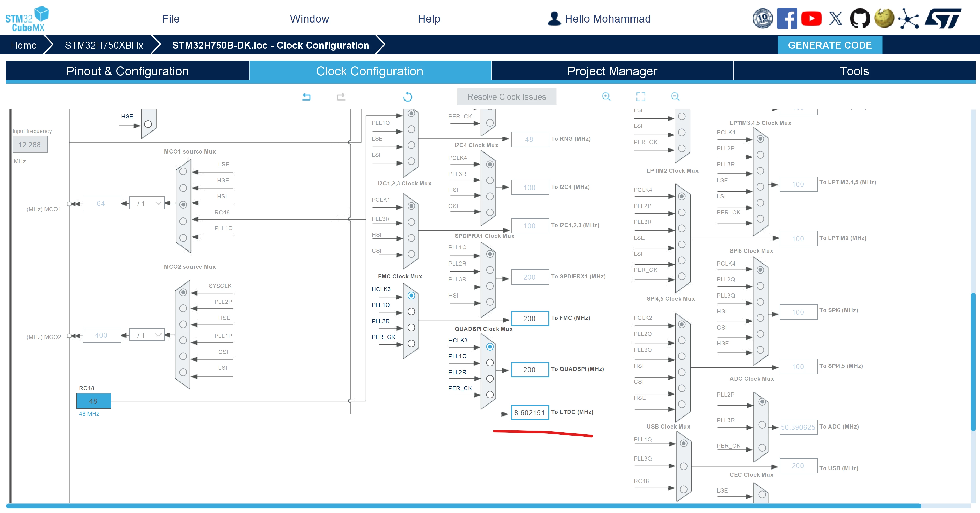Reset clock configuration with refresh icon
This screenshot has width=980, height=513.
(408, 97)
